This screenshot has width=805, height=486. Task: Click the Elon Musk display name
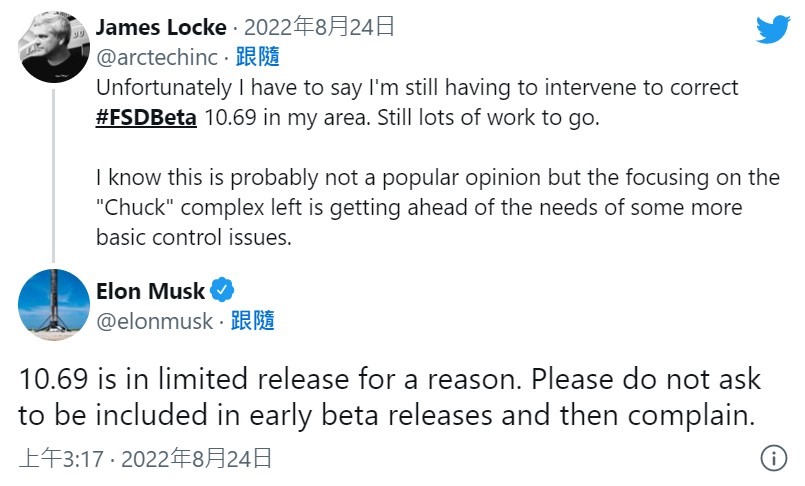[150, 291]
